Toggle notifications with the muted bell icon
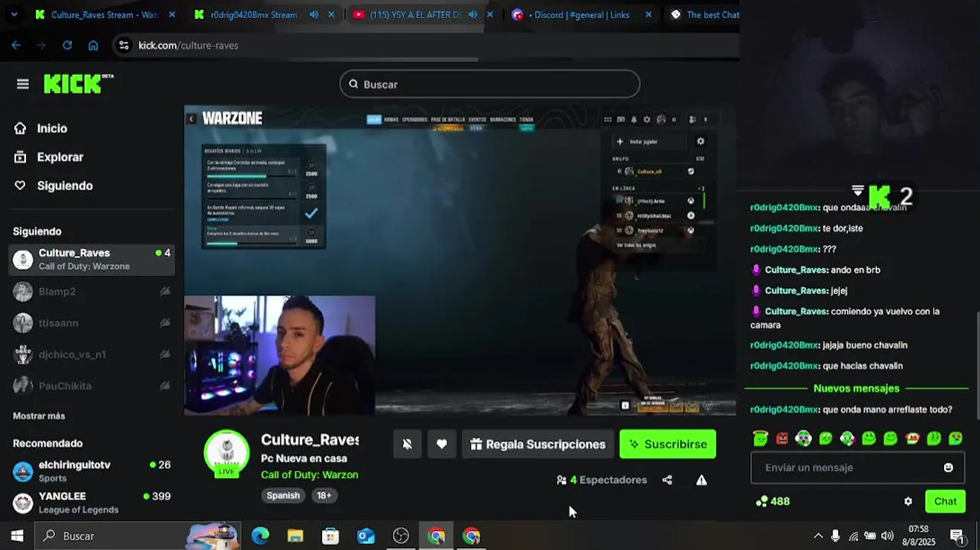980x550 pixels. point(408,444)
